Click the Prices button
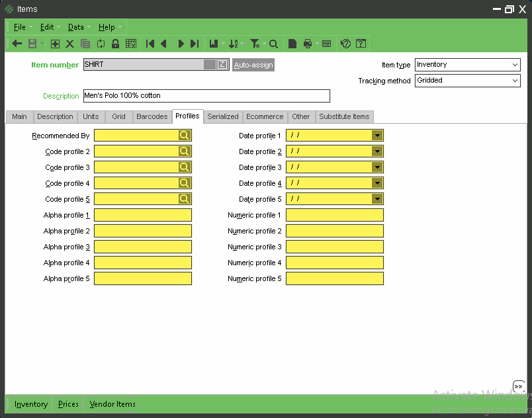The width and height of the screenshot is (532, 418). [68, 404]
